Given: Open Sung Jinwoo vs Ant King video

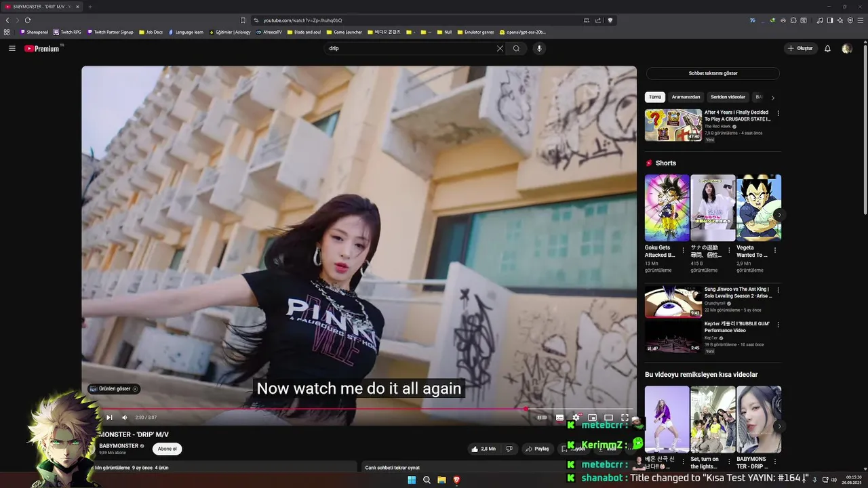Looking at the screenshot, I should coord(673,302).
